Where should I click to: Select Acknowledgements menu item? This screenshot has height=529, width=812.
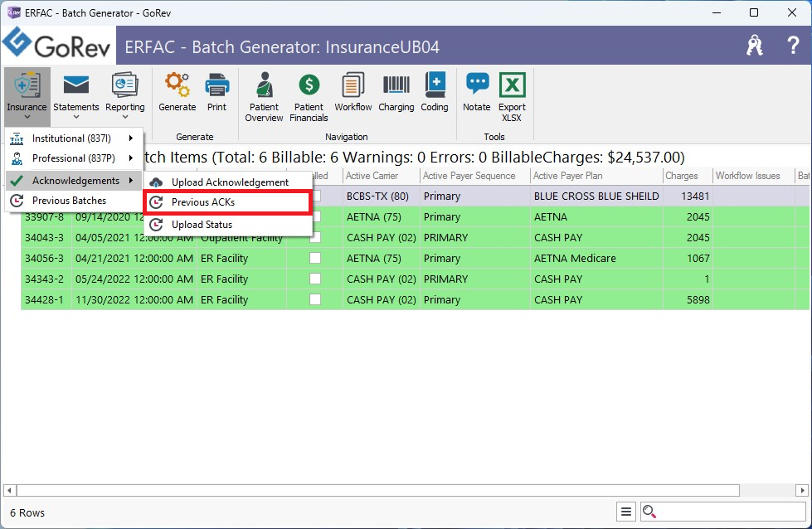point(74,180)
